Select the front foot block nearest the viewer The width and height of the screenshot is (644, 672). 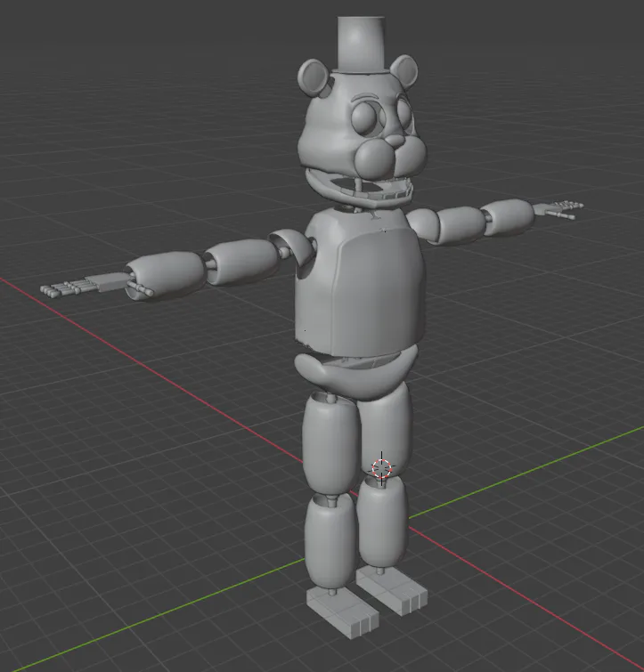342,612
